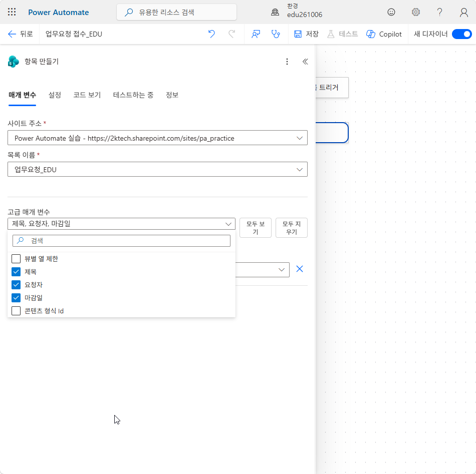
Task: Switch to the 정보 tab
Action: [172, 95]
